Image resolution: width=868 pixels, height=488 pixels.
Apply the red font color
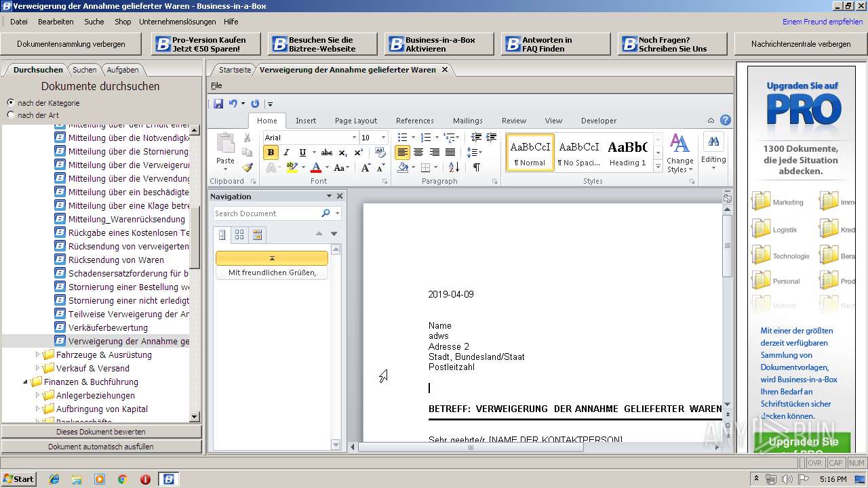[x=315, y=167]
